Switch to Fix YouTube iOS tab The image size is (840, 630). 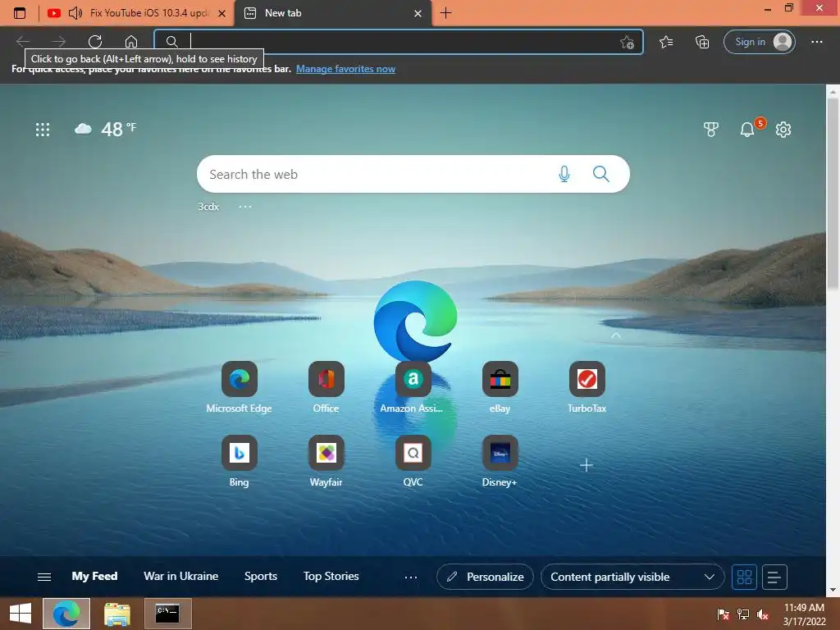[x=137, y=13]
